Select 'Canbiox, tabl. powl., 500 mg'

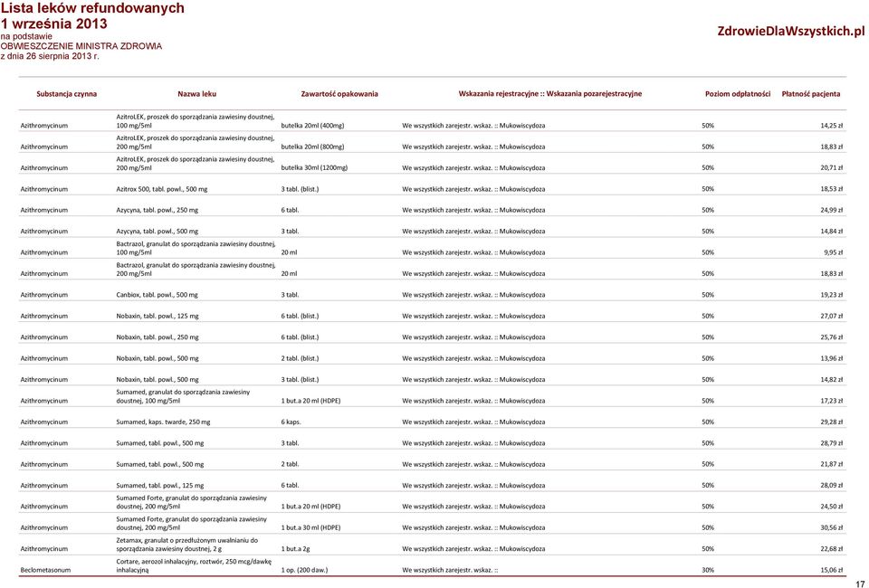(157, 295)
